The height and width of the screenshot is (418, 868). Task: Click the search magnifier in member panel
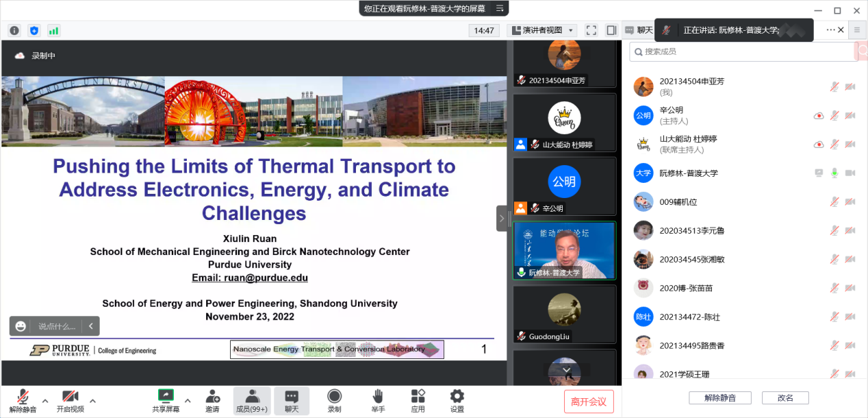[637, 51]
